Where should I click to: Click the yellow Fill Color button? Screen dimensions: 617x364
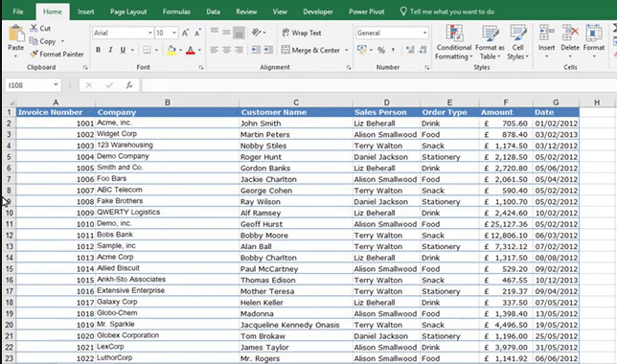pos(171,50)
